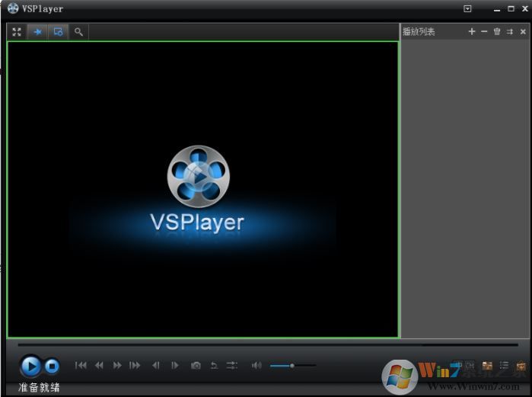The image size is (532, 397).
Task: Slow down playback with the rewind button
Action: [99, 366]
